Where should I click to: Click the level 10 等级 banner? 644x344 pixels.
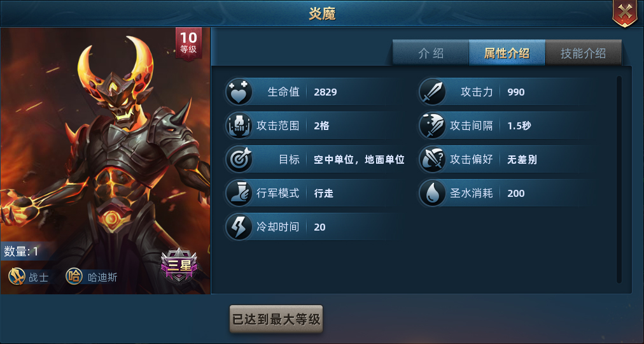pyautogui.click(x=188, y=43)
